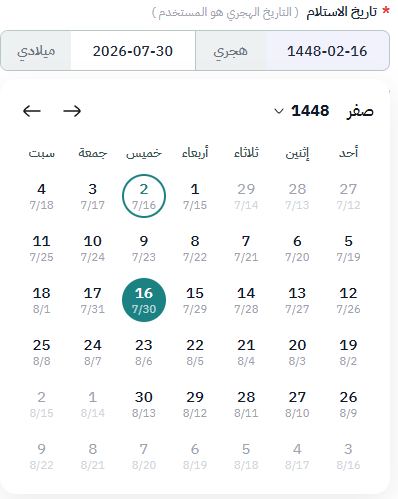Focus the Gregorian date field 2026-07-30

[x=133, y=51]
